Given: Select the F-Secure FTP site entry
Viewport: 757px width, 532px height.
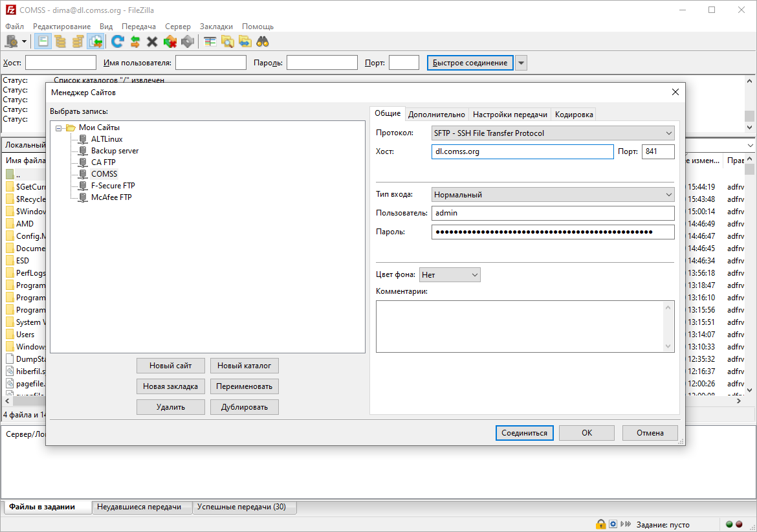Looking at the screenshot, I should point(113,185).
